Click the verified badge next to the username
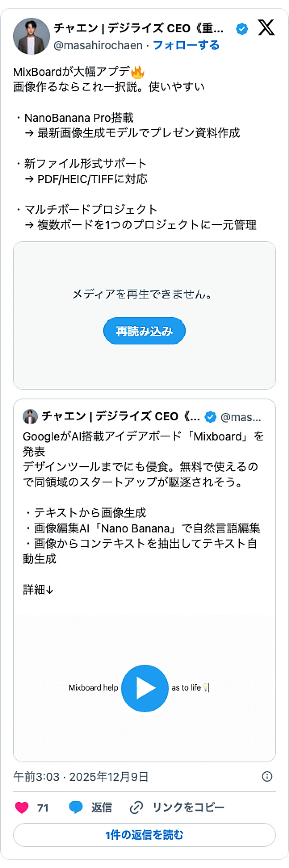The height and width of the screenshot is (868, 289). [x=241, y=29]
